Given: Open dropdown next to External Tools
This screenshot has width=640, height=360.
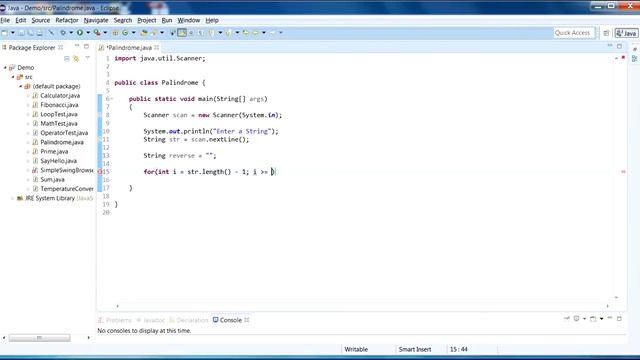Looking at the screenshot, I should 105,33.
